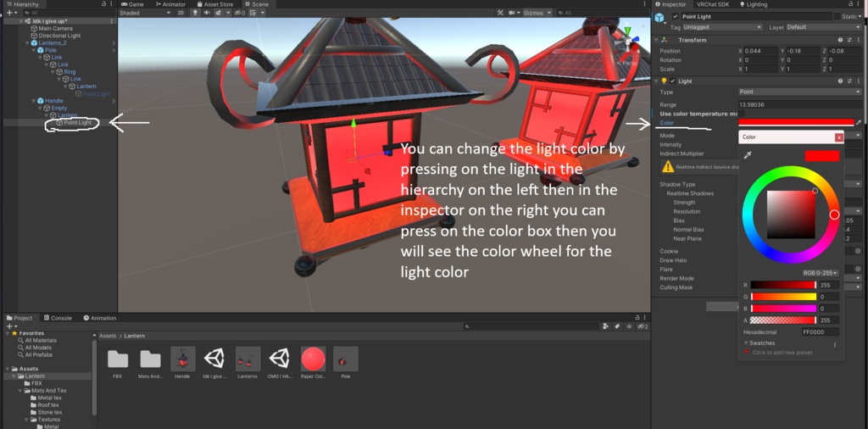Click the scene camera settings icon

[x=511, y=13]
